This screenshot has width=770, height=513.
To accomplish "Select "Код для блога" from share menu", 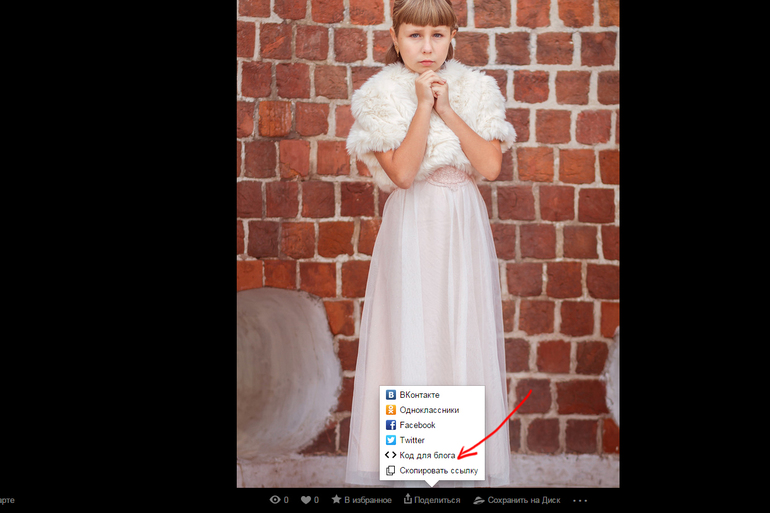I will (427, 455).
